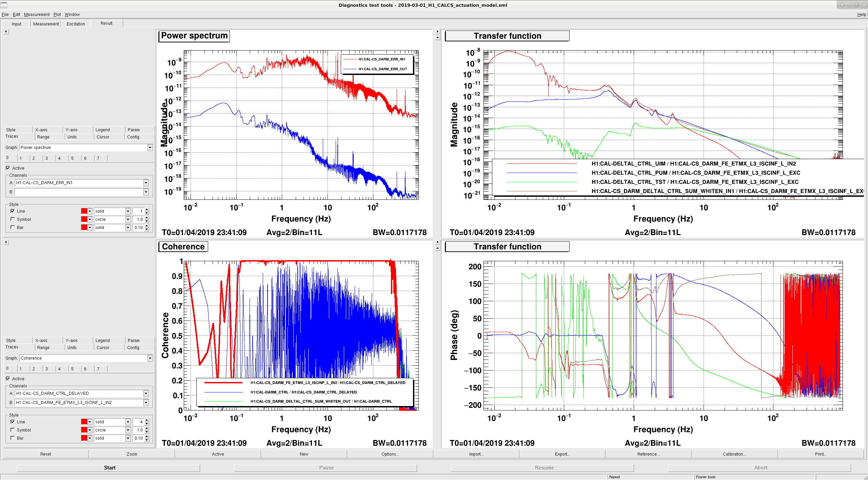Open the window menu icon in the title bar

coord(4,5)
